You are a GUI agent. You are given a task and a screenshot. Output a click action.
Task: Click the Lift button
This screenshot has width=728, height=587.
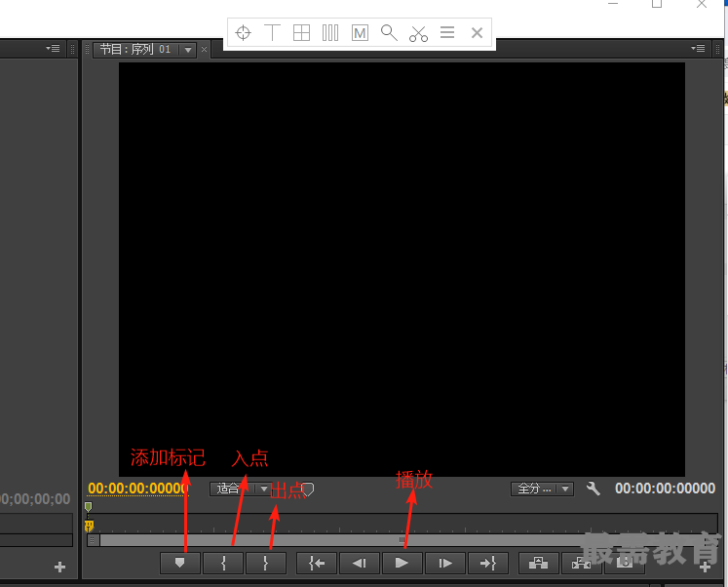pyautogui.click(x=539, y=563)
